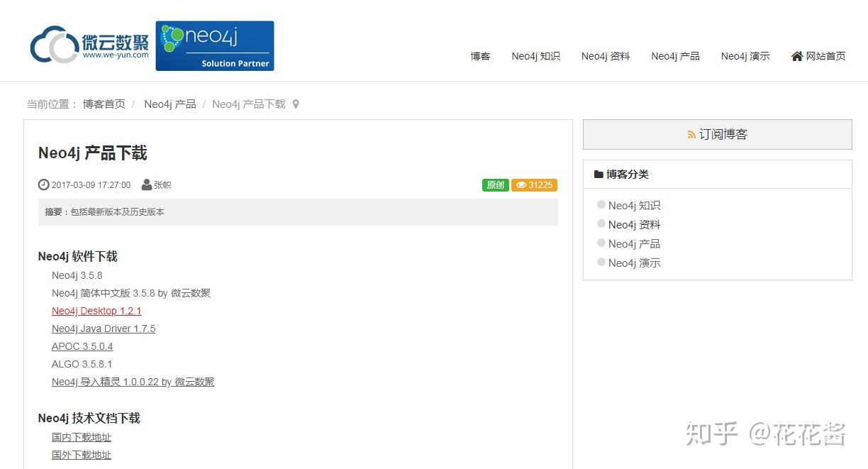
Task: Click the location pin after the breadcrumb
Action: coord(295,104)
